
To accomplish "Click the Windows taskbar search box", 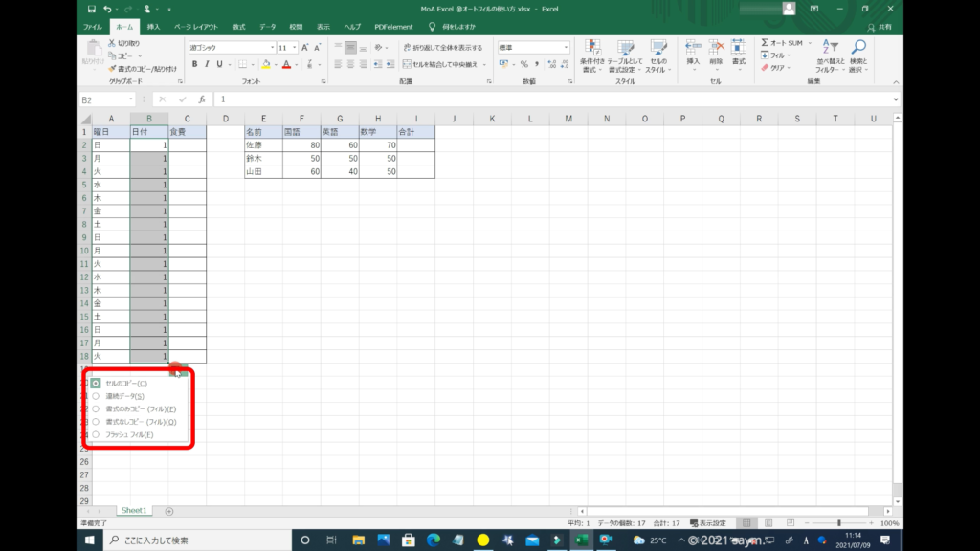I will [191, 540].
